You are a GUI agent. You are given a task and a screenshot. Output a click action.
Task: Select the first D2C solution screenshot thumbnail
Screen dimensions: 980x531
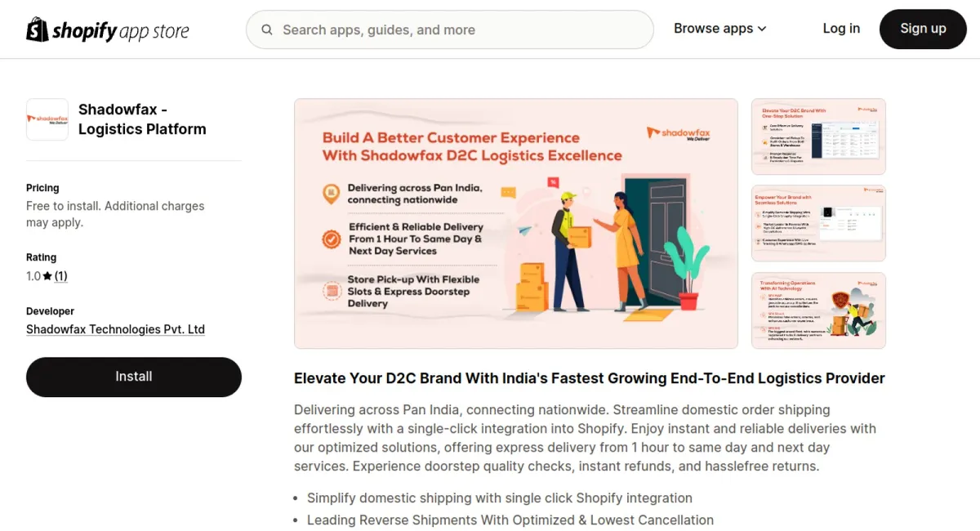pyautogui.click(x=817, y=136)
